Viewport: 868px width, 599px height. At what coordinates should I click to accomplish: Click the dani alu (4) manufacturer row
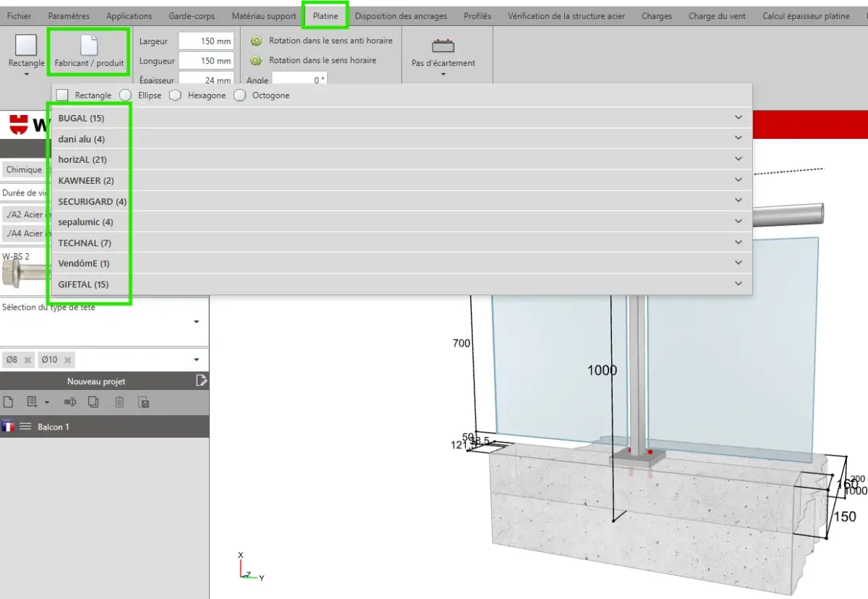point(402,139)
